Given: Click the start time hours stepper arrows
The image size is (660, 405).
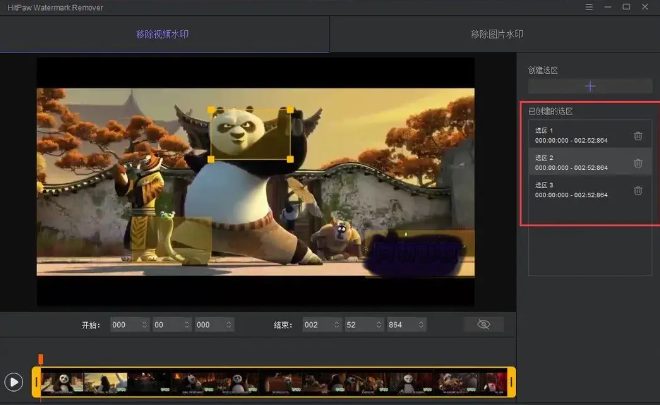Looking at the screenshot, I should click(x=144, y=325).
